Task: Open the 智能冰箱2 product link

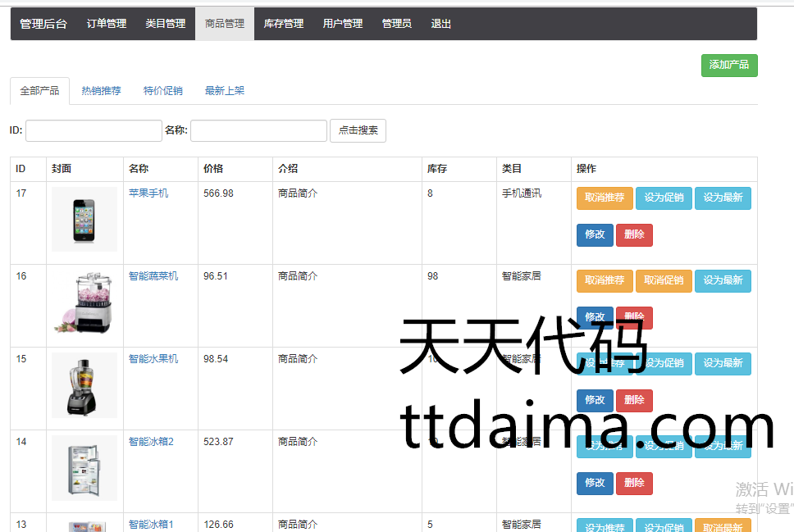Action: [151, 442]
